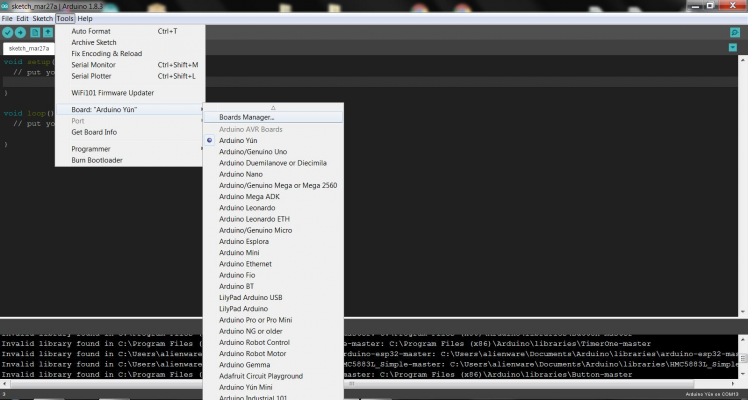Select Arduino Mega ADK board

(x=249, y=197)
